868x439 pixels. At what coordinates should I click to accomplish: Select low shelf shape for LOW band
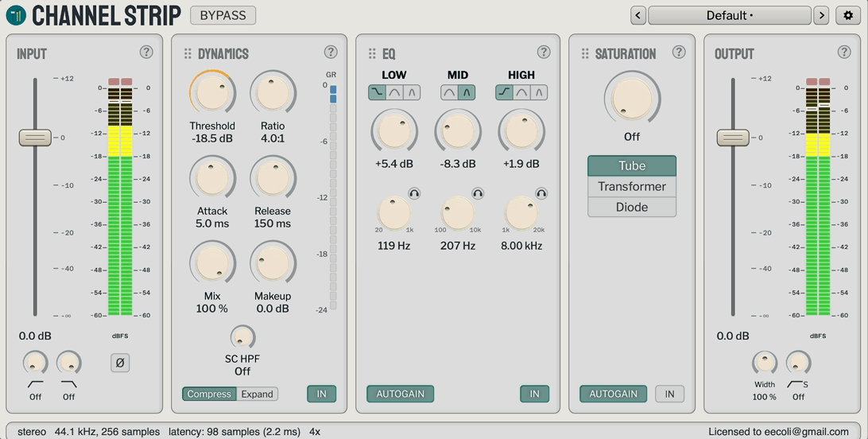click(x=377, y=92)
